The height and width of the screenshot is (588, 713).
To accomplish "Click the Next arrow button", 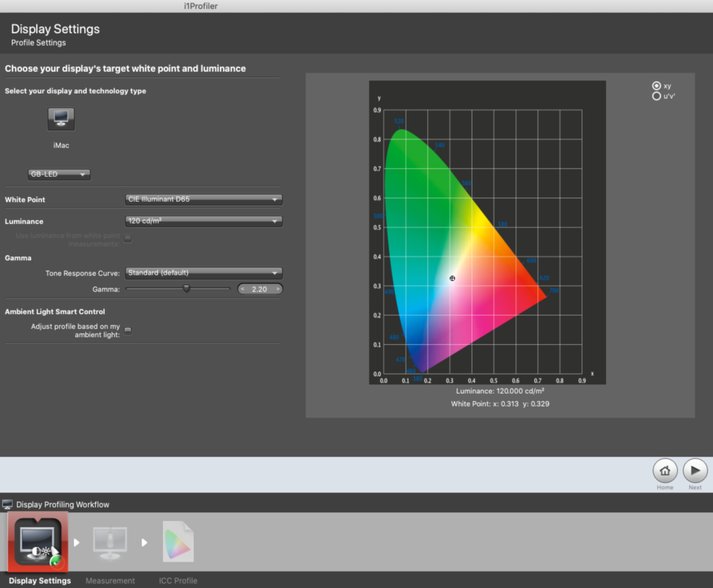I will [695, 470].
